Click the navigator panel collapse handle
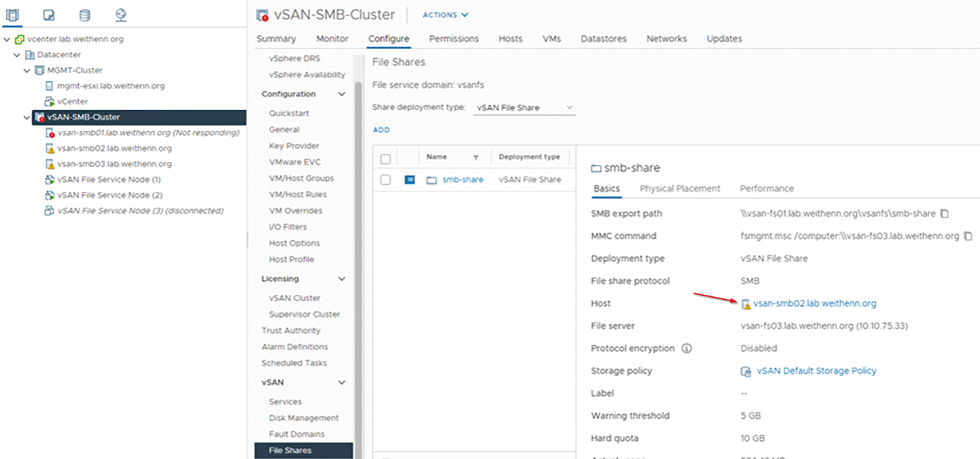This screenshot has height=459, width=980. [247, 239]
